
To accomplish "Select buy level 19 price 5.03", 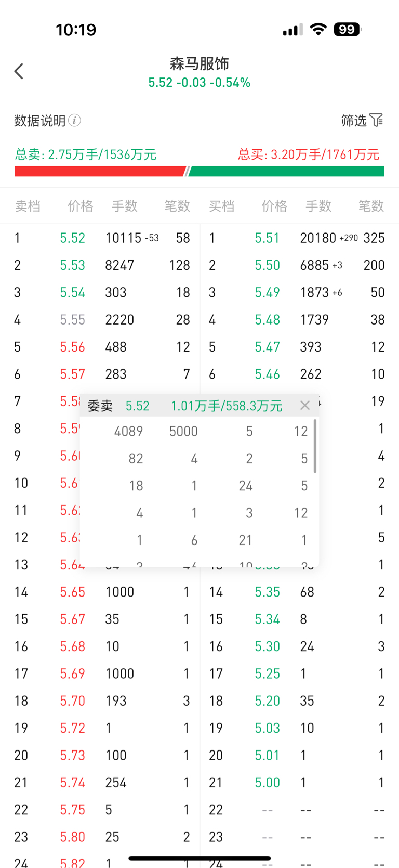I will tap(267, 728).
